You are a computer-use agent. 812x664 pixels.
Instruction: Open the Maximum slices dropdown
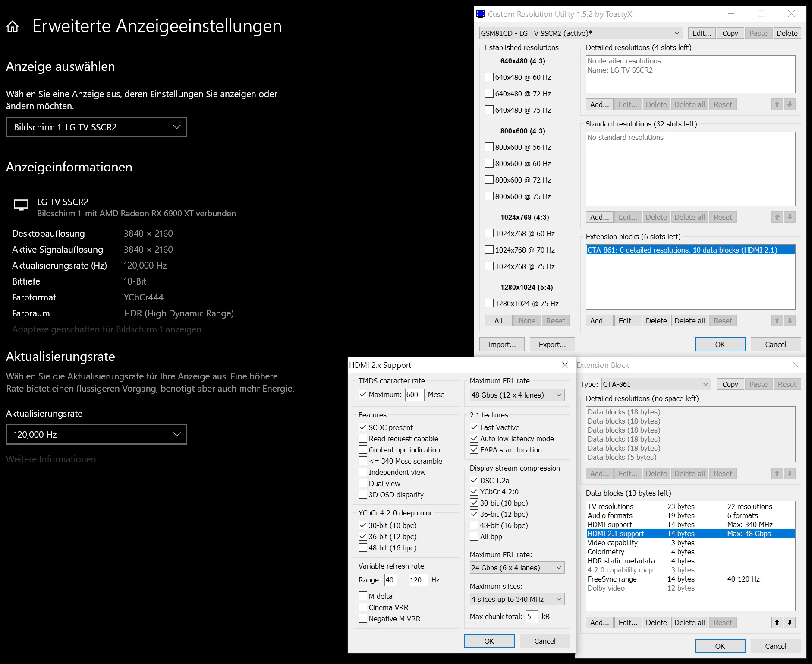(x=517, y=599)
